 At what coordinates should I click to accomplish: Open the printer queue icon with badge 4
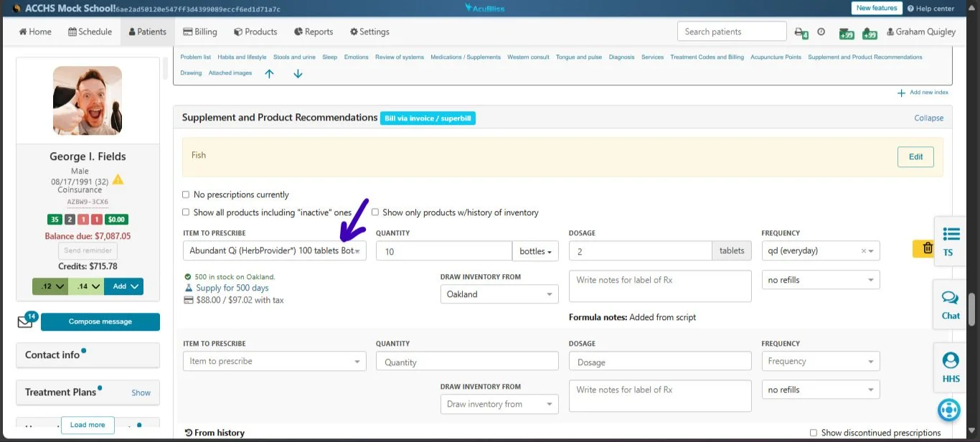pos(801,32)
